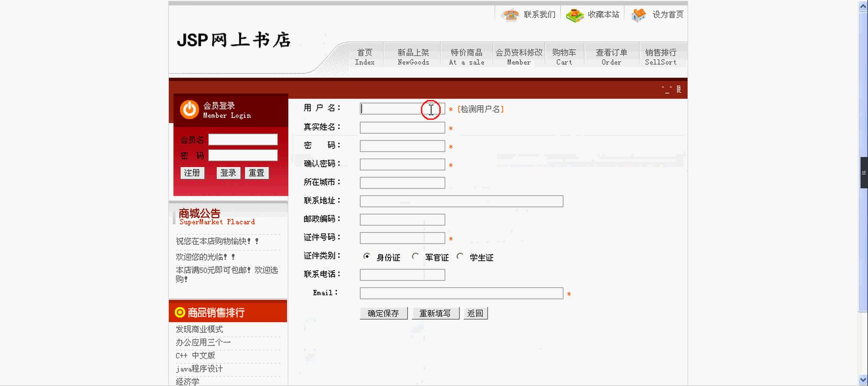Click the 收藏本站 link
This screenshot has width=868, height=386.
[x=603, y=15]
